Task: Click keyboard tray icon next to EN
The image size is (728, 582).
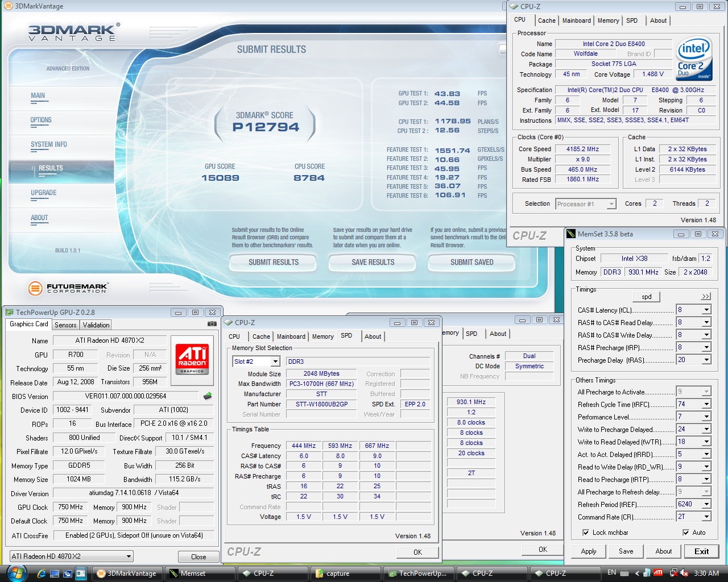Action: [625, 573]
